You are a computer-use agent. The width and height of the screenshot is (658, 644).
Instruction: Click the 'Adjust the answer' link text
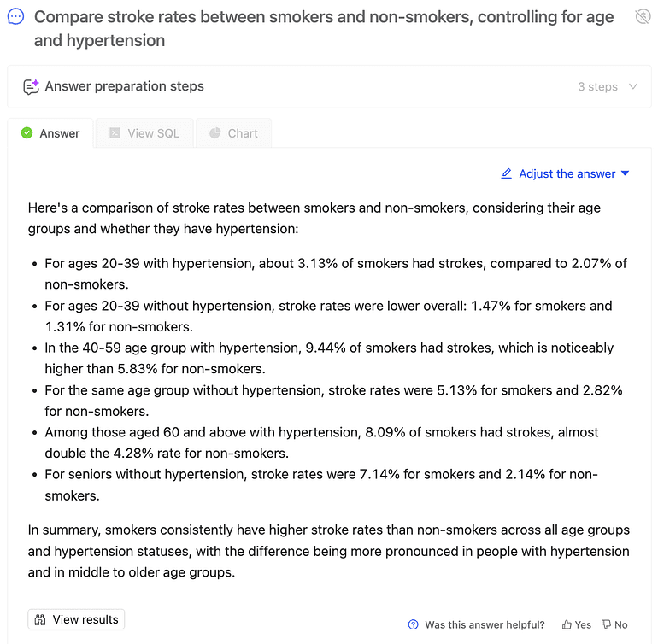click(x=567, y=173)
